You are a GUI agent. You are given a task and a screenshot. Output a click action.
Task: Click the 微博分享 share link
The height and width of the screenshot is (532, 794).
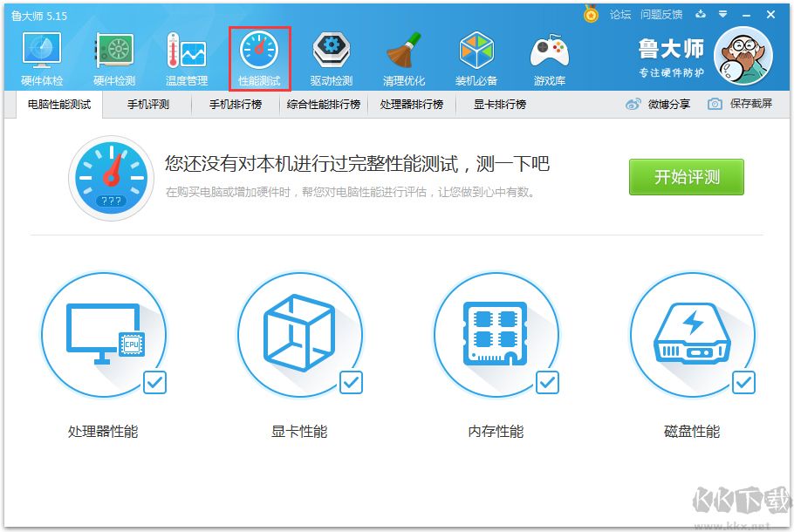pos(669,105)
